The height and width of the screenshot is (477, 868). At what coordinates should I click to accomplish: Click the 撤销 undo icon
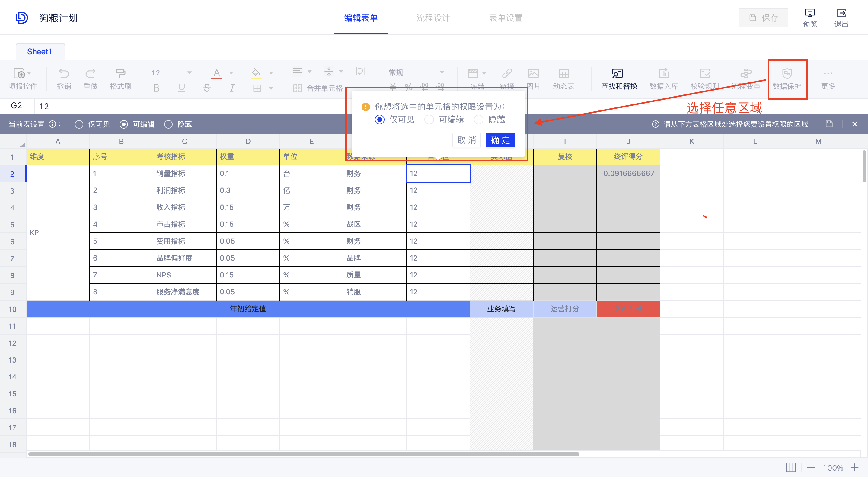pos(64,79)
